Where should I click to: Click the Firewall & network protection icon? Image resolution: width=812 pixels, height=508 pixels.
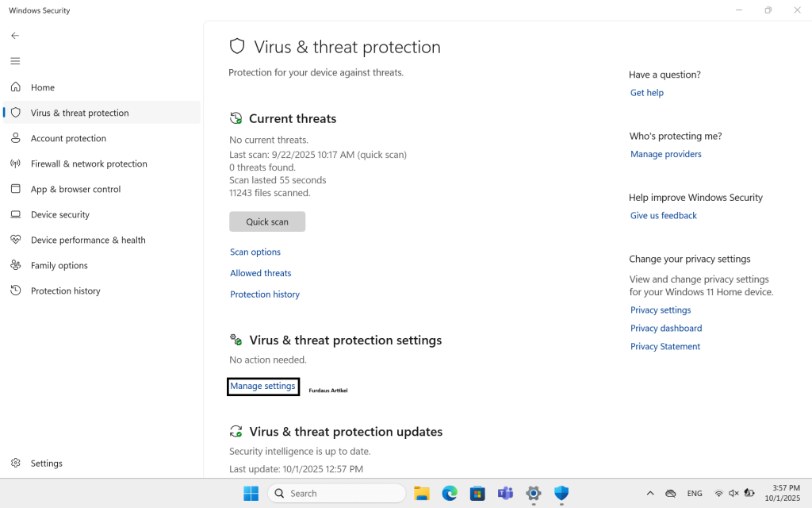[x=15, y=164]
